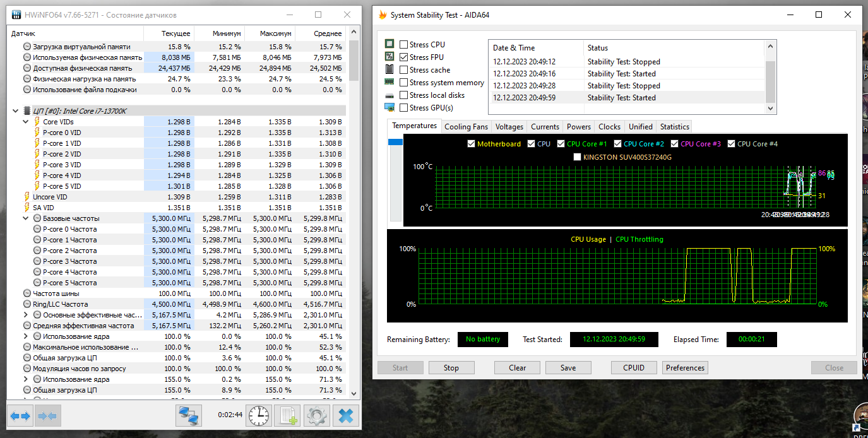Click the P-core 3 VID lightning icon
The image size is (868, 438).
click(x=37, y=165)
